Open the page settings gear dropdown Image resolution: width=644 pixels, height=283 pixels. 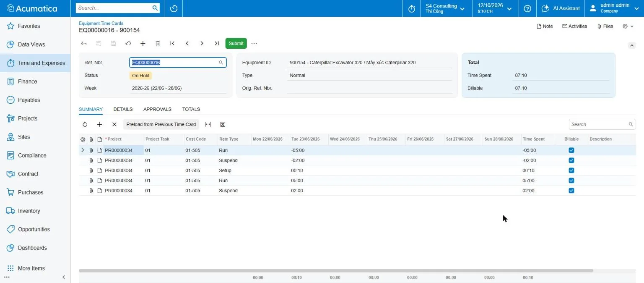click(x=628, y=26)
